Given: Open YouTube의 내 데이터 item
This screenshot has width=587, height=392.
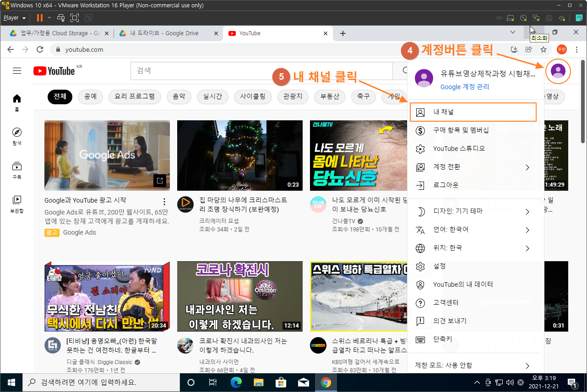Looking at the screenshot, I should [x=475, y=285].
